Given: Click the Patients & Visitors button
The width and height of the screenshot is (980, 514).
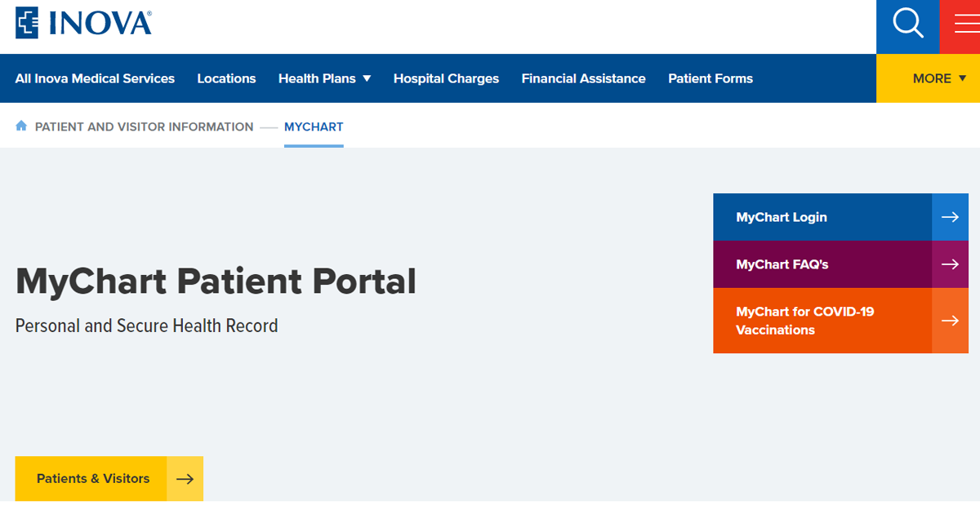Looking at the screenshot, I should click(92, 479).
